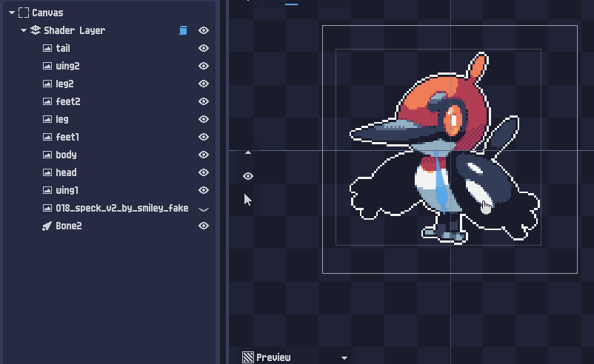Select the Canvas label in tree
This screenshot has width=594, height=364.
click(x=47, y=13)
